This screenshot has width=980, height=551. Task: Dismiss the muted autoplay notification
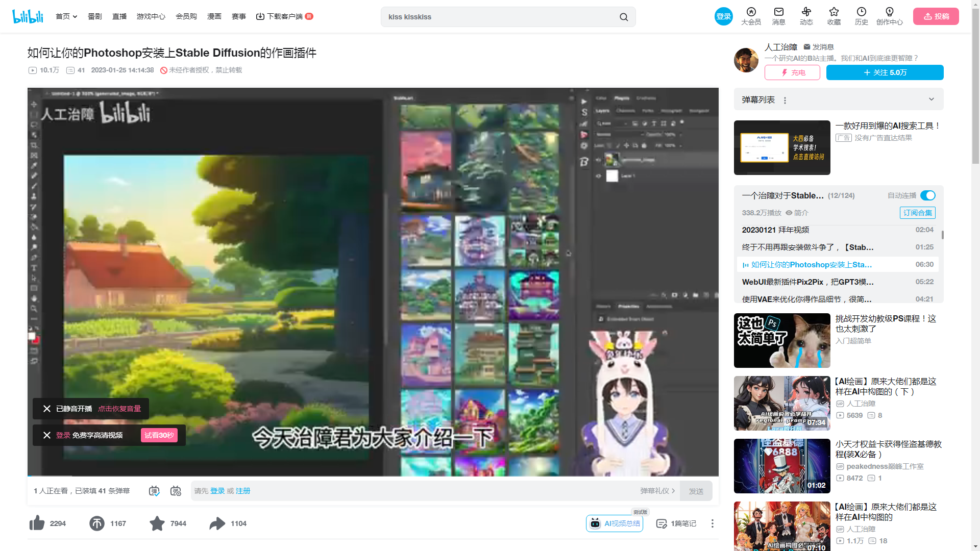(x=47, y=409)
